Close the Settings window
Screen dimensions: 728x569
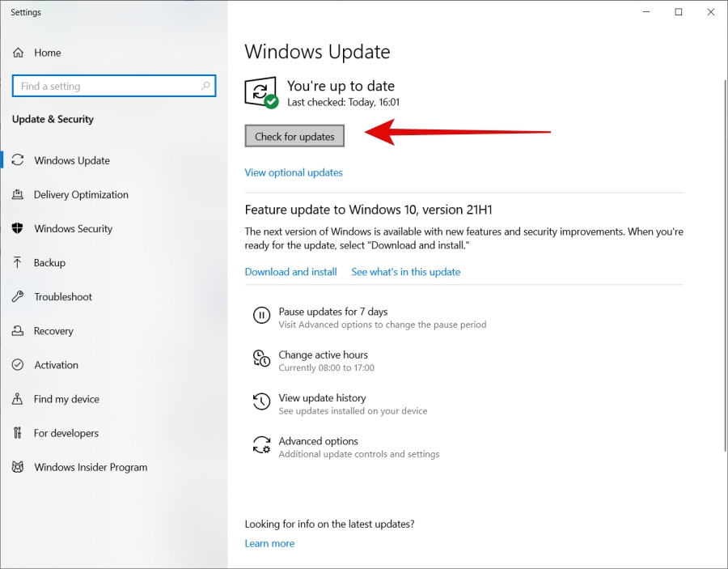(x=711, y=12)
